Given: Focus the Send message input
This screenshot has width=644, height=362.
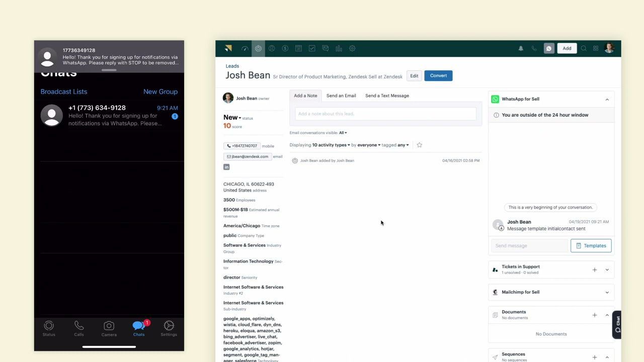Looking at the screenshot, I should pos(529,246).
